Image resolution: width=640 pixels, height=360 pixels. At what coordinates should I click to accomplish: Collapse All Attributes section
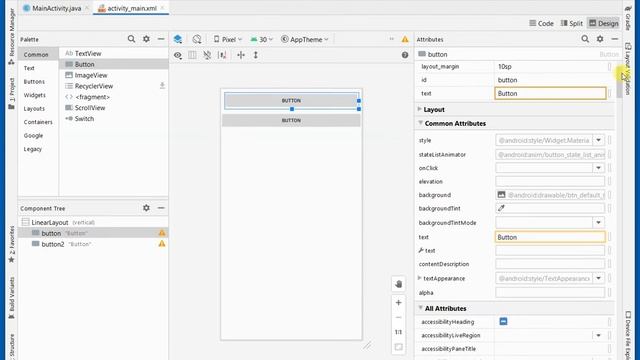pos(420,307)
